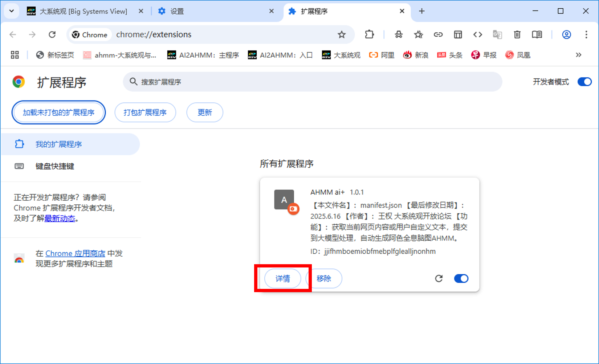Toggle the AHMM ai+ enable switch
Image resolution: width=599 pixels, height=364 pixels.
461,278
